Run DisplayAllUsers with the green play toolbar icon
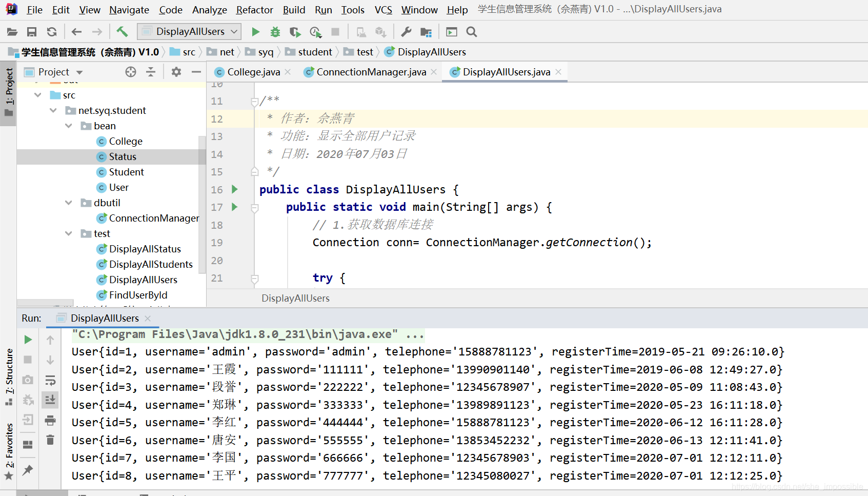 click(x=255, y=32)
